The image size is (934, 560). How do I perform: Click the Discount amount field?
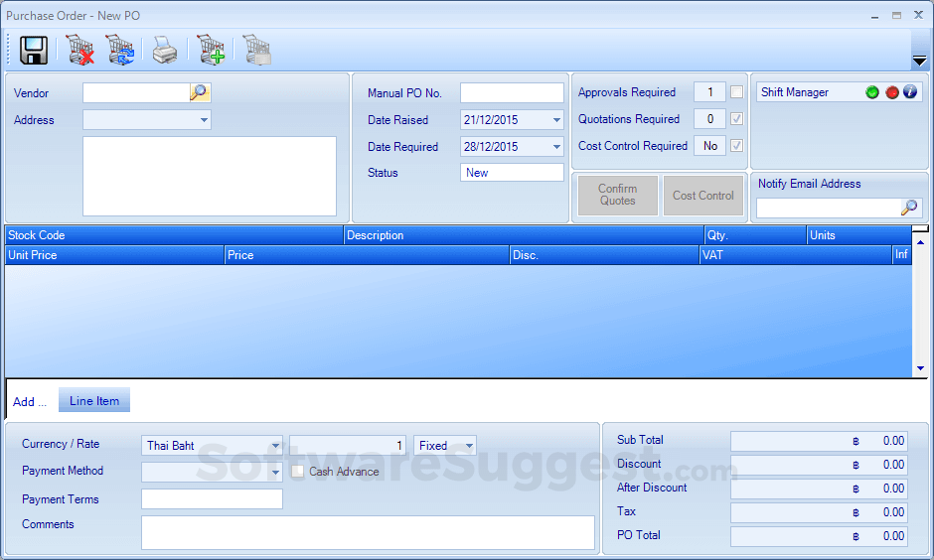(819, 465)
